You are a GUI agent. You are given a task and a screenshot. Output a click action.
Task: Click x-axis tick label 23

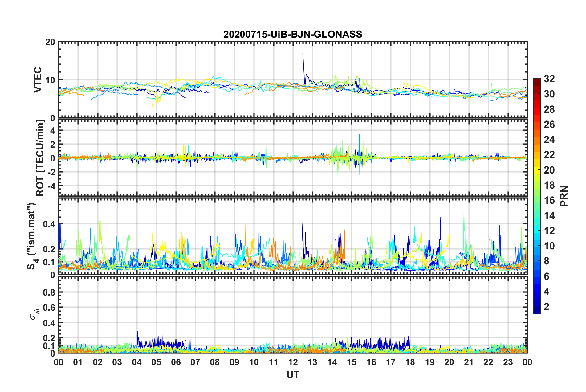click(x=508, y=362)
